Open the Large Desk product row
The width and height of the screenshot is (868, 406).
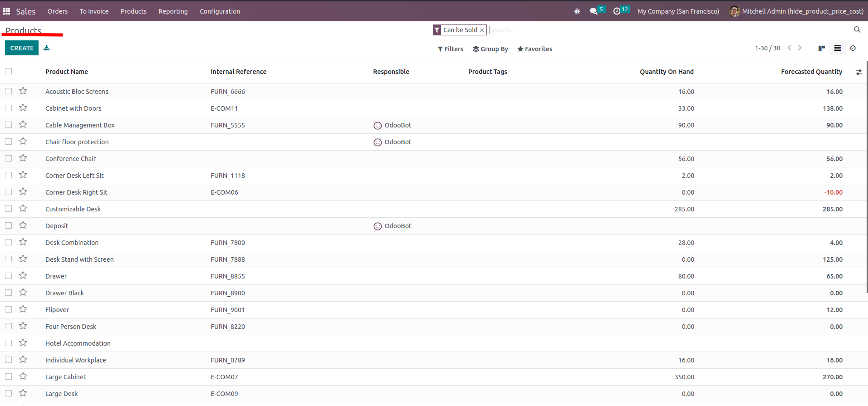pyautogui.click(x=433, y=394)
